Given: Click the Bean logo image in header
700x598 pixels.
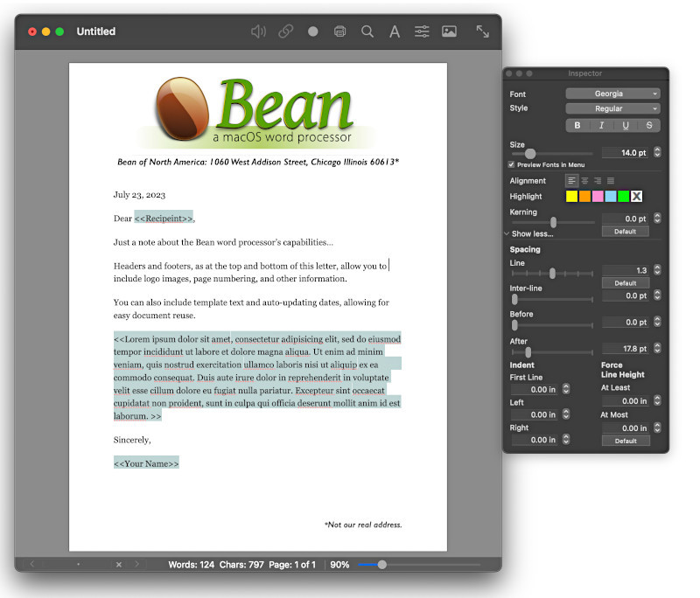Looking at the screenshot, I should [256, 112].
